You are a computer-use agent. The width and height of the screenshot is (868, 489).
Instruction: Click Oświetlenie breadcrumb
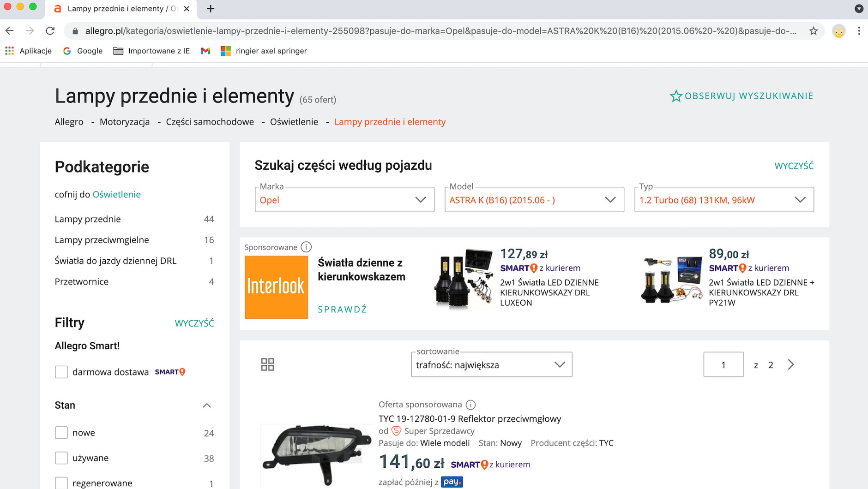tap(294, 122)
